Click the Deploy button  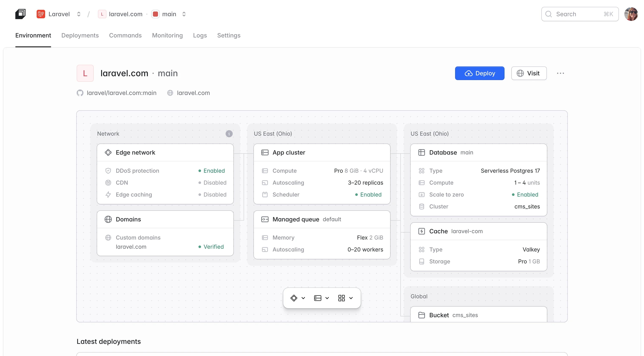click(480, 73)
